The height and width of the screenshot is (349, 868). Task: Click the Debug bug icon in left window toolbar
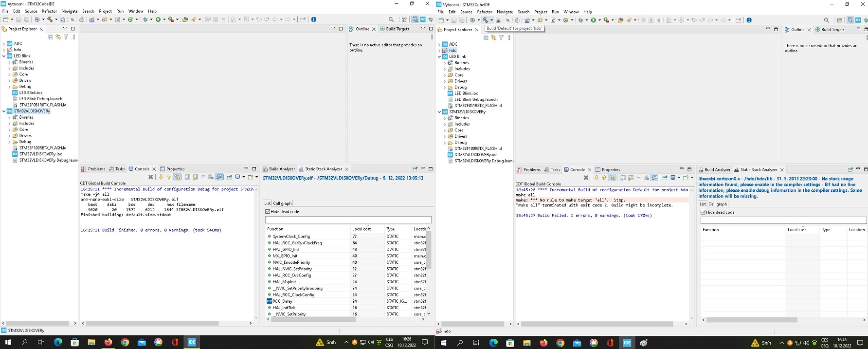point(145,19)
